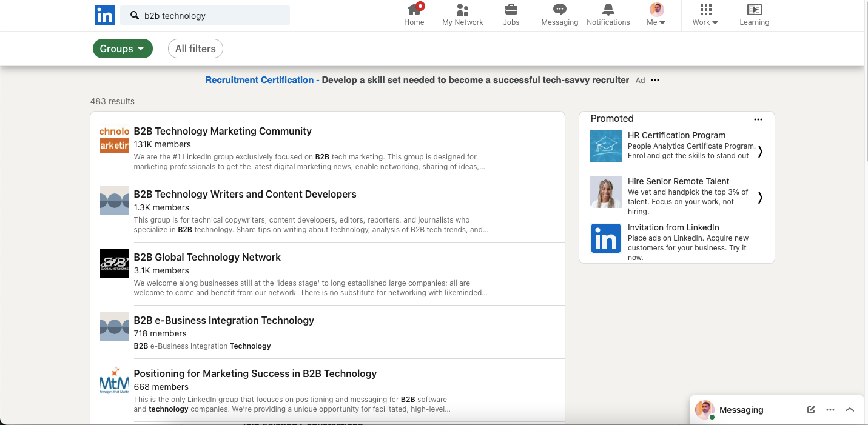
Task: Open the Groups filter dropdown
Action: tap(123, 49)
